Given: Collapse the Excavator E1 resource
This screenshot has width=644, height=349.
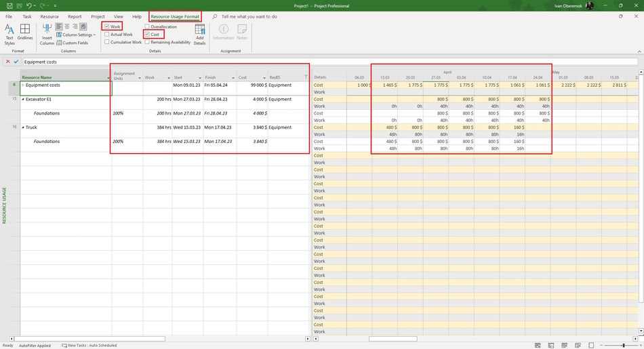Looking at the screenshot, I should (23, 100).
